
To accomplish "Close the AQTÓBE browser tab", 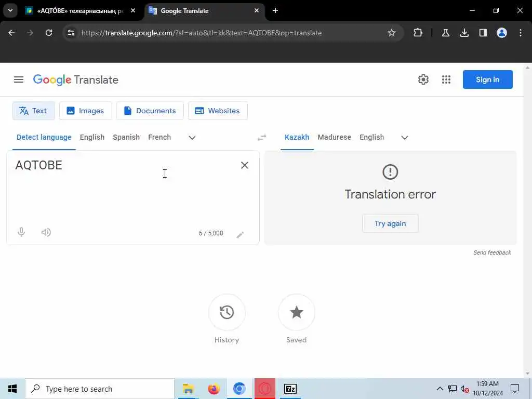I will click(x=133, y=10).
